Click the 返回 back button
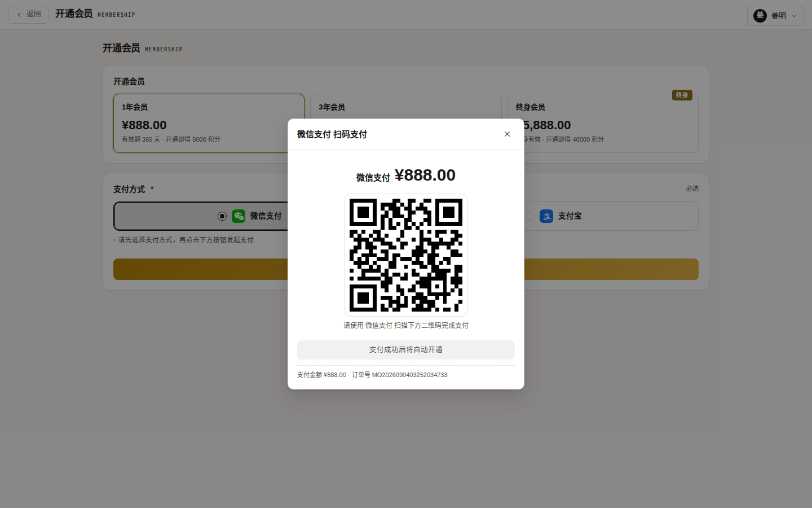The width and height of the screenshot is (812, 508). [28, 15]
